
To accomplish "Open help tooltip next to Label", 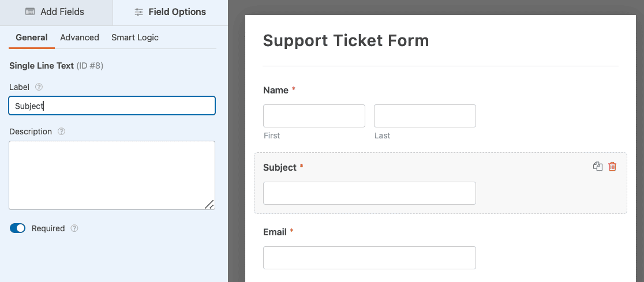I will pyautogui.click(x=39, y=87).
